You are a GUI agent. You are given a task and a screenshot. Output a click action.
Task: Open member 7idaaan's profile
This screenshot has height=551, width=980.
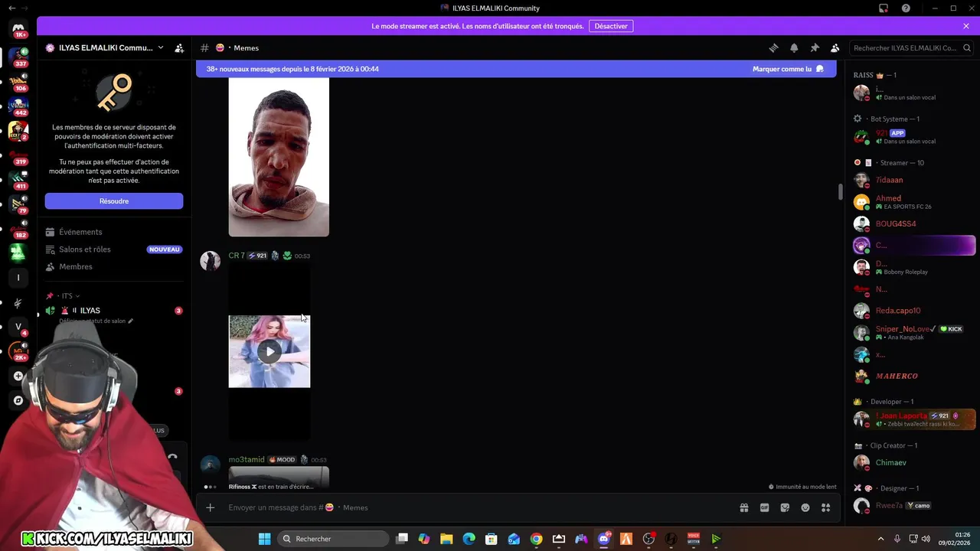point(914,181)
